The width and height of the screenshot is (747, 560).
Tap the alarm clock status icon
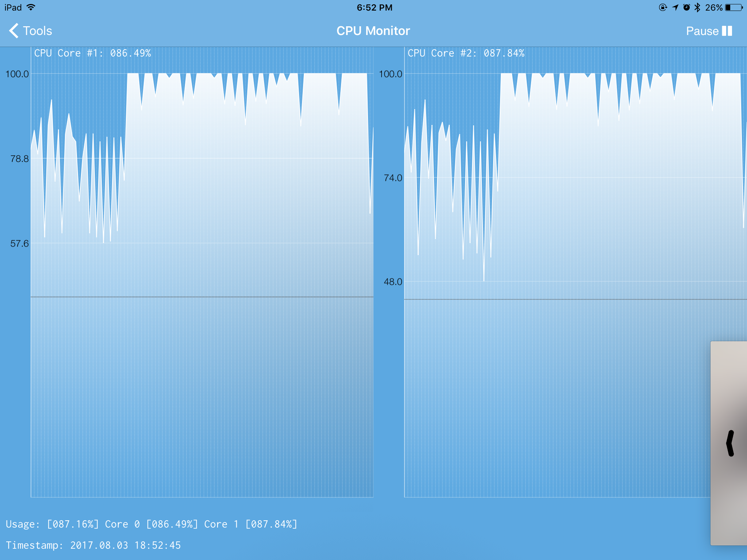(x=686, y=7)
